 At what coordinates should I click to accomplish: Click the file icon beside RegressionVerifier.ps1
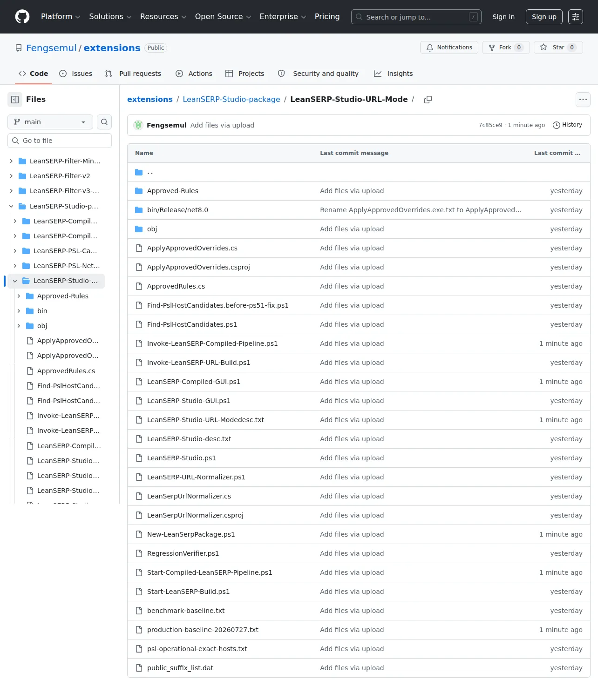click(x=139, y=553)
